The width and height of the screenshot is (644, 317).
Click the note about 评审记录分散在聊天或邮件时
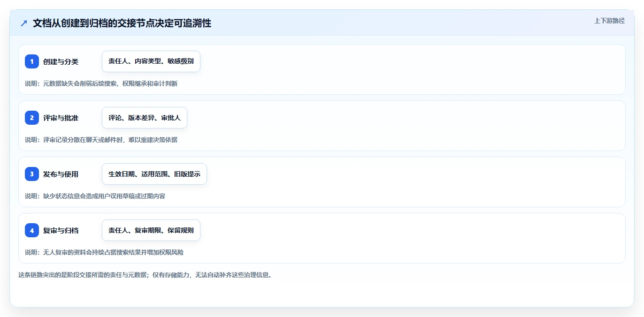tap(101, 140)
